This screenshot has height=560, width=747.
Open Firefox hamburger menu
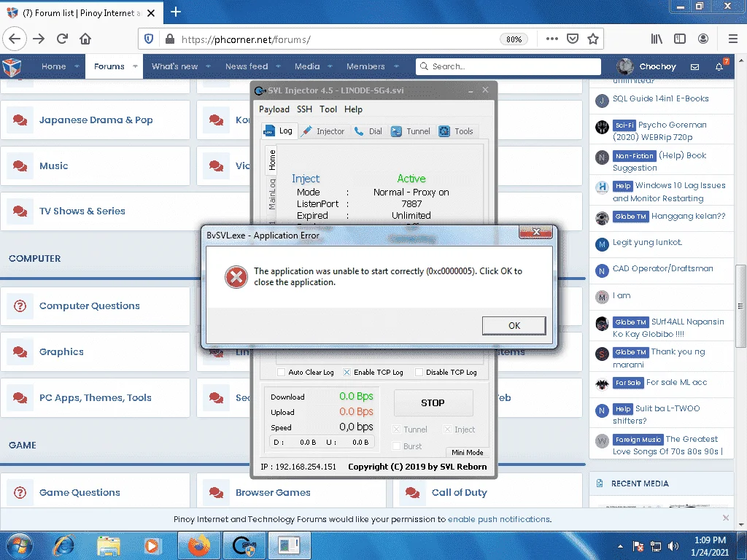[733, 39]
